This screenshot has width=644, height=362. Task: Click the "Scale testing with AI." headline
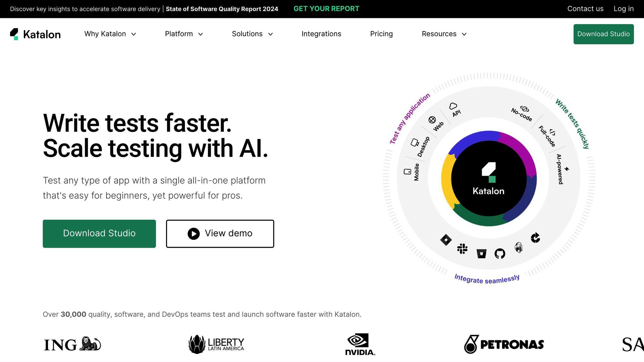(x=156, y=148)
